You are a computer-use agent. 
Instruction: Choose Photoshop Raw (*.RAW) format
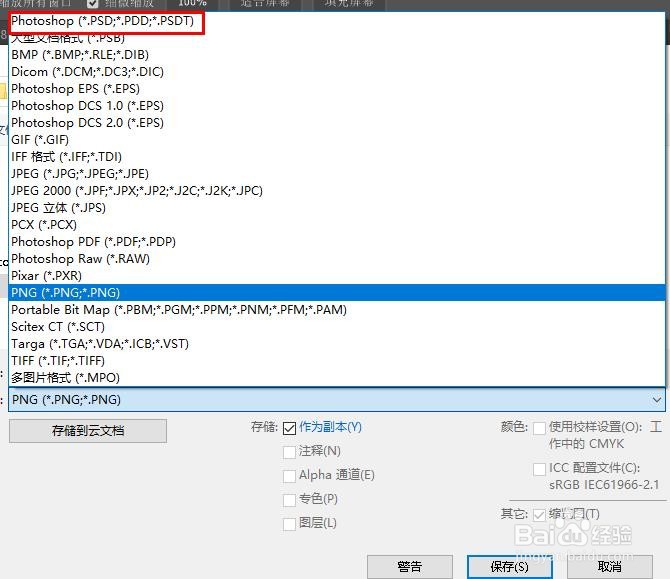pyautogui.click(x=337, y=259)
